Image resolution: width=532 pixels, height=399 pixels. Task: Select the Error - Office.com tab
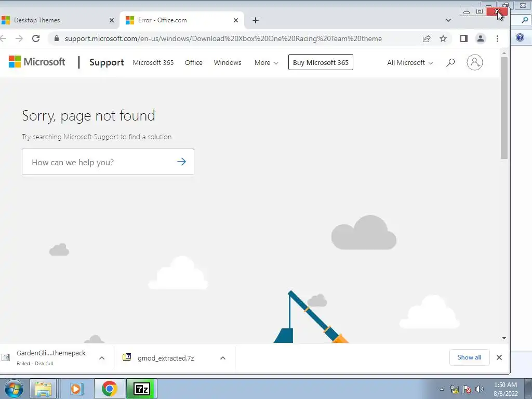coord(181,20)
